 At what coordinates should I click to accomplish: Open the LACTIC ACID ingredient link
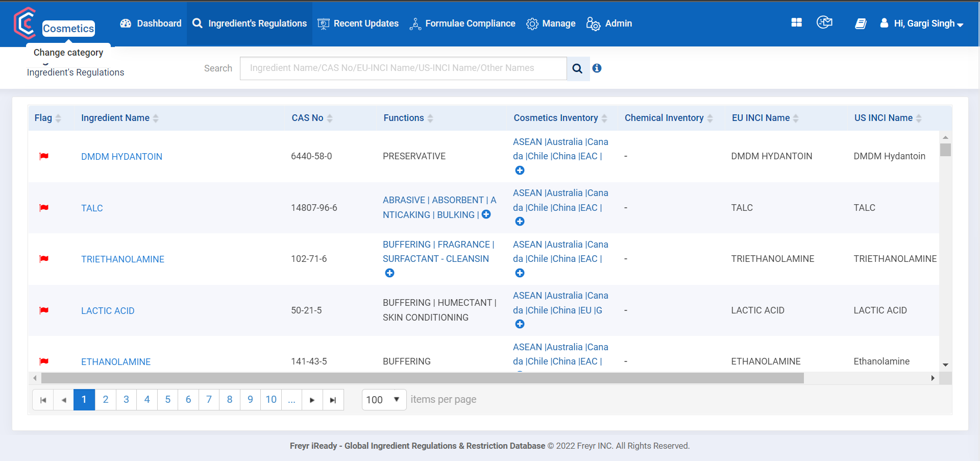(x=108, y=310)
